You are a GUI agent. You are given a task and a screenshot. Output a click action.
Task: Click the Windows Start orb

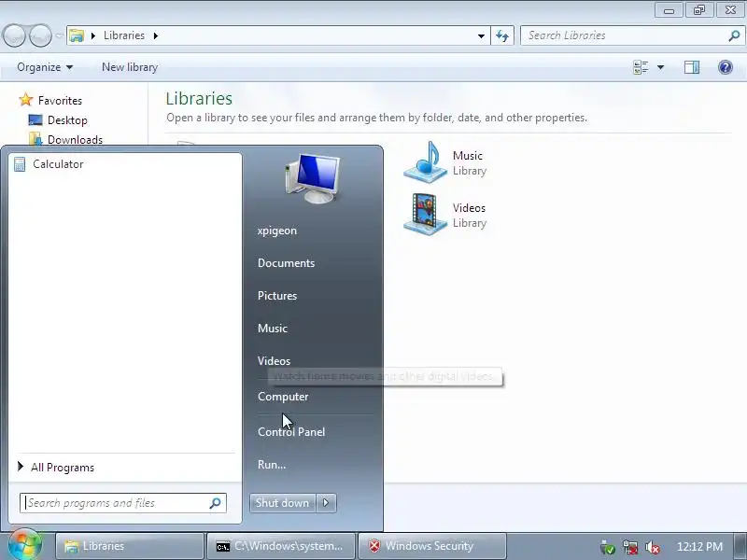25,545
